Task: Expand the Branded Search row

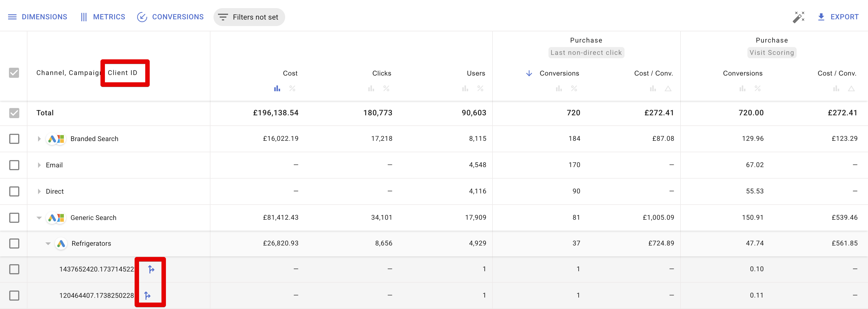Action: point(38,139)
